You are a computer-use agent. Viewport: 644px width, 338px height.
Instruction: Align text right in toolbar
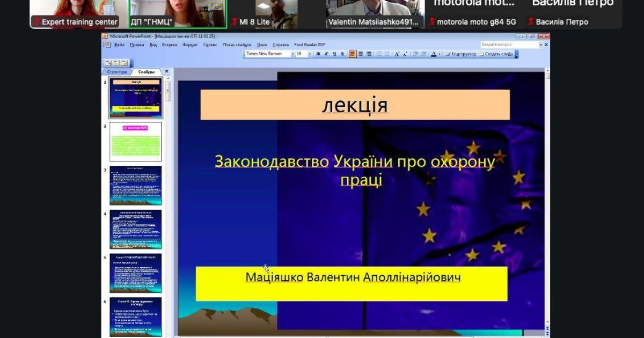click(369, 54)
